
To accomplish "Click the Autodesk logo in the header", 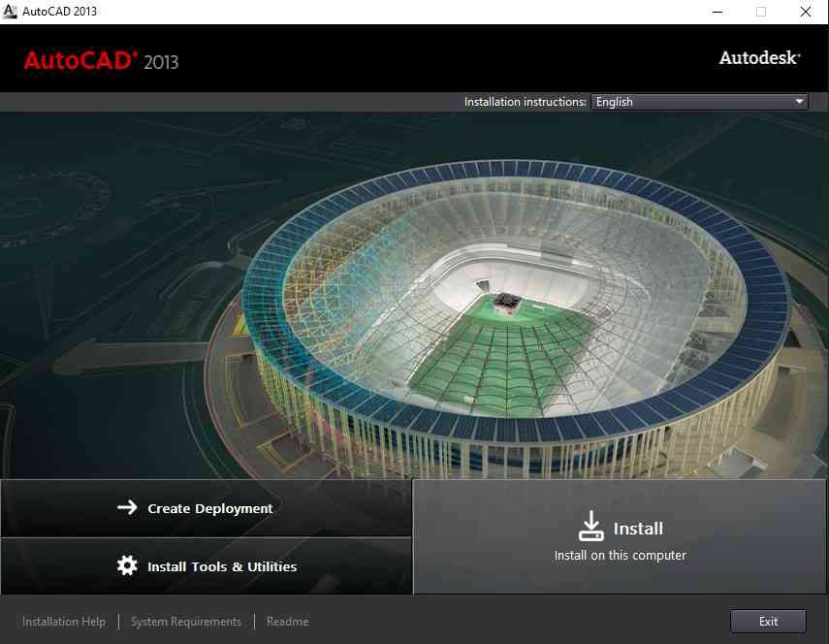I will (x=760, y=57).
